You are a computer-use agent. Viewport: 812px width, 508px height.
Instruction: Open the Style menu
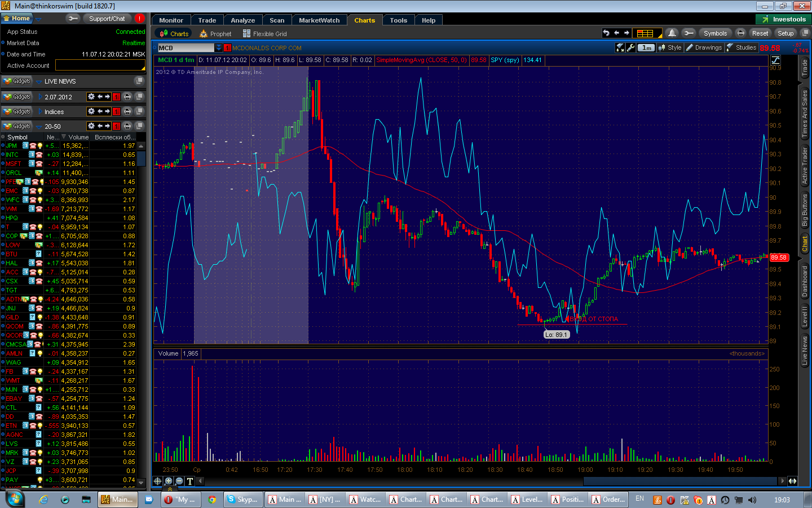[670, 48]
